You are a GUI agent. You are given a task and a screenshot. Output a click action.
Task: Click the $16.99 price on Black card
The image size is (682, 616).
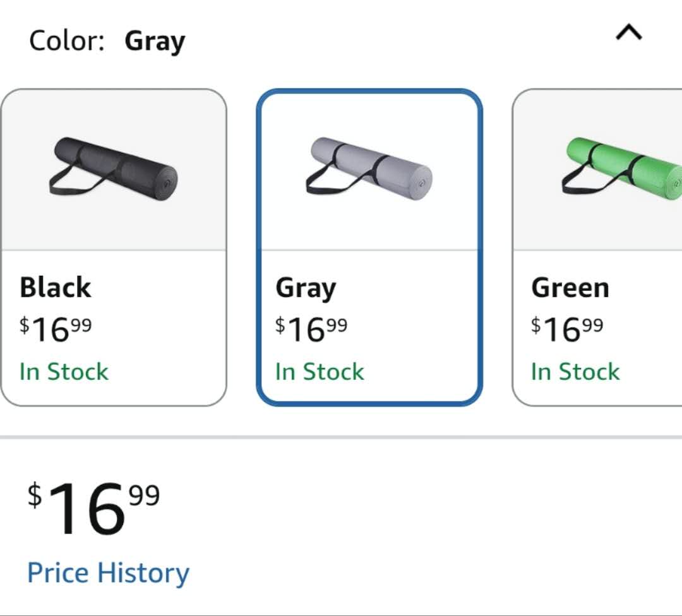56,329
